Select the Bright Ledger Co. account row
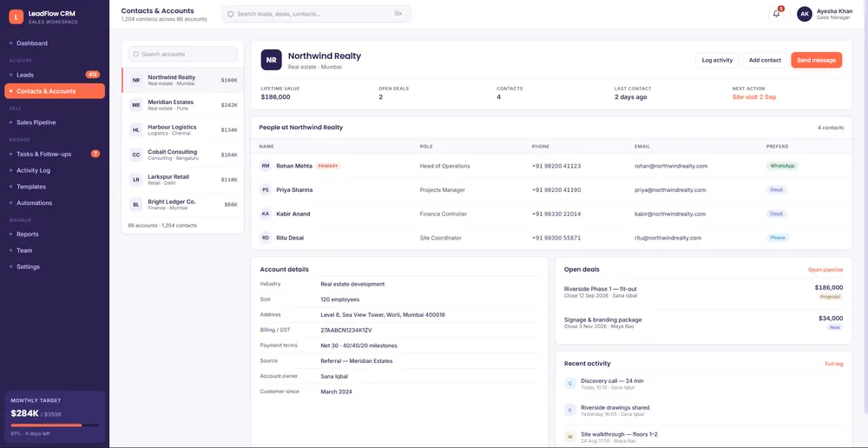The width and height of the screenshot is (868, 448). pos(182,204)
